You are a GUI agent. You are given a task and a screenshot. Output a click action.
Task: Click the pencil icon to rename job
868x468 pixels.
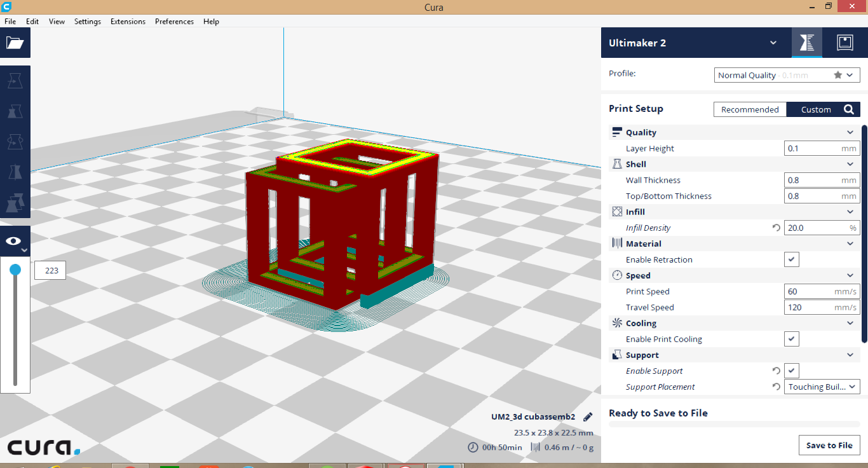coord(588,417)
